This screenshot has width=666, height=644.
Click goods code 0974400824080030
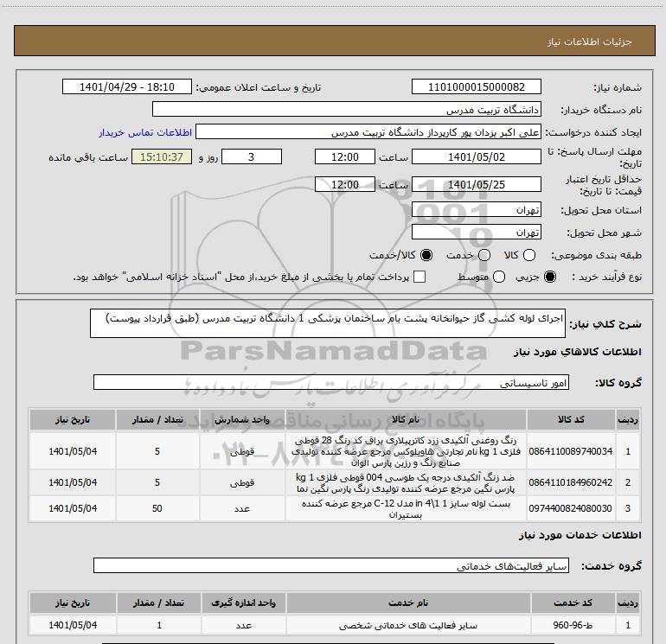pyautogui.click(x=571, y=508)
